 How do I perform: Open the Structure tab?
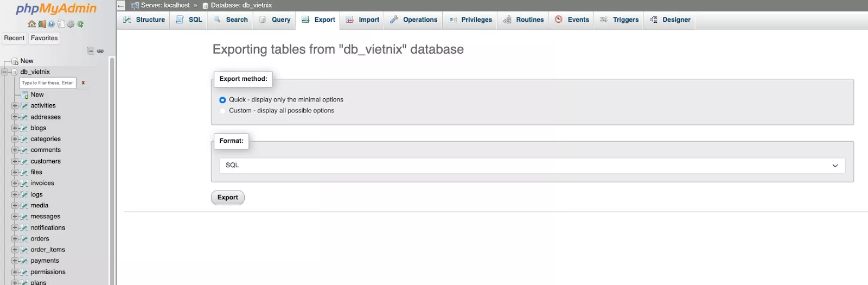(x=144, y=20)
